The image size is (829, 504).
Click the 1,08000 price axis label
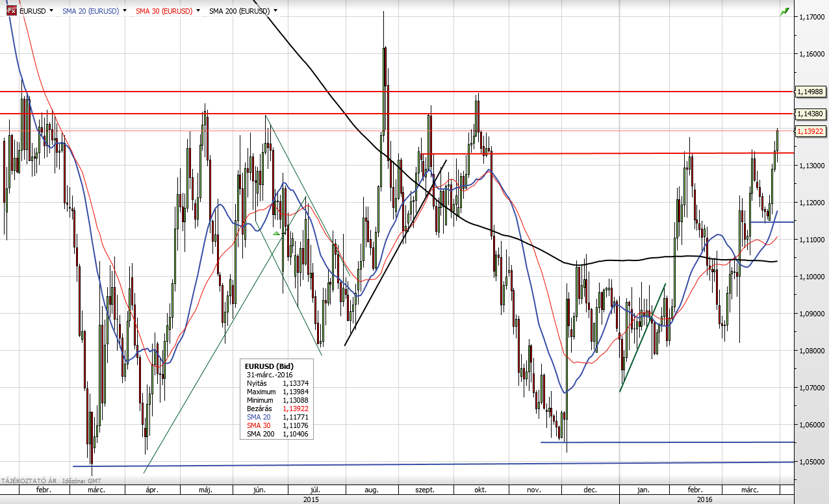[811, 351]
